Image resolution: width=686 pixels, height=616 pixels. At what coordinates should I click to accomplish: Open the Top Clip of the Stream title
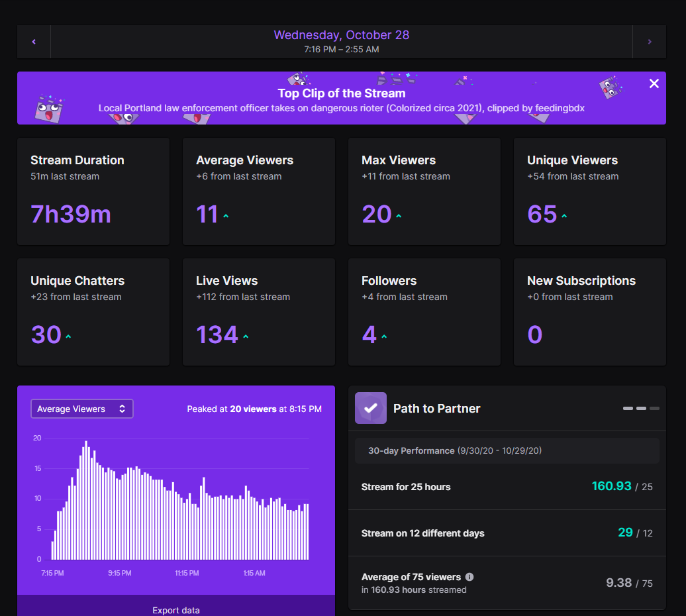pyautogui.click(x=341, y=93)
